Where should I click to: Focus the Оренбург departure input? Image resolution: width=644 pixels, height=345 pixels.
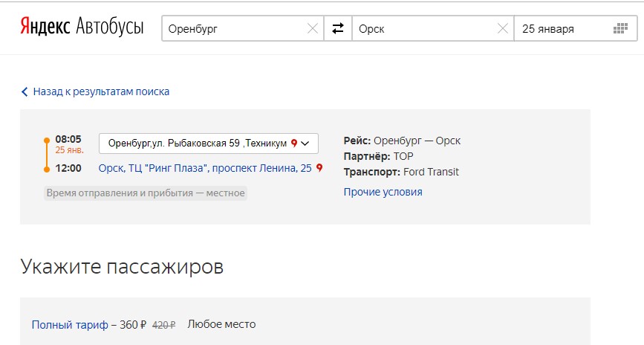click(234, 29)
